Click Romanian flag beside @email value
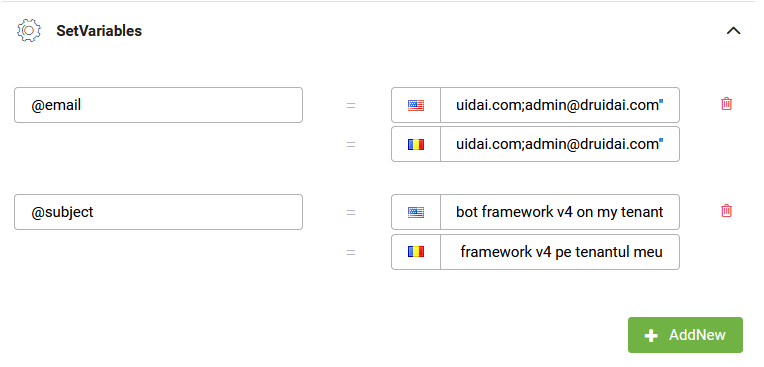Viewport: 764px width, 367px height. pyautogui.click(x=416, y=144)
